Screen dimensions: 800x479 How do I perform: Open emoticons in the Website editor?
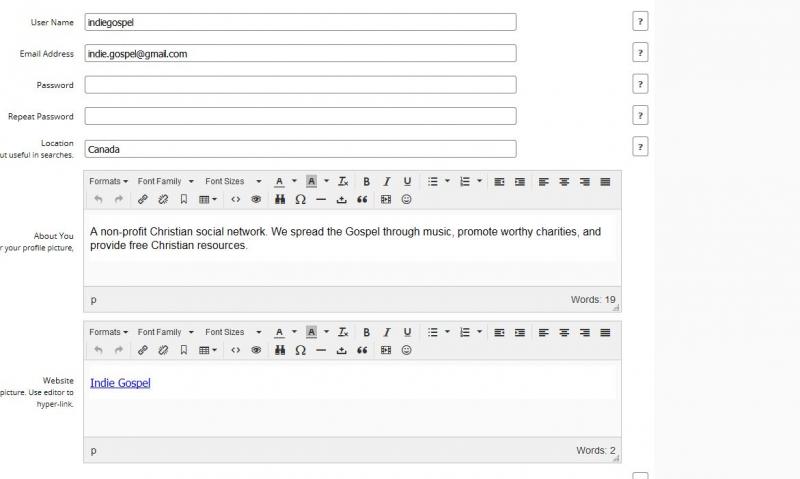407,350
